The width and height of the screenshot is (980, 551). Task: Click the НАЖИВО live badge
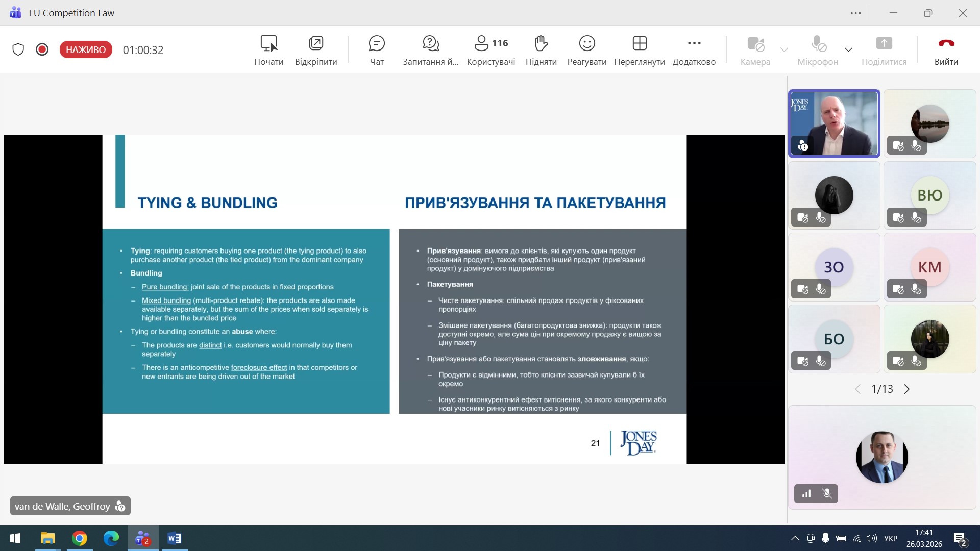(x=86, y=49)
